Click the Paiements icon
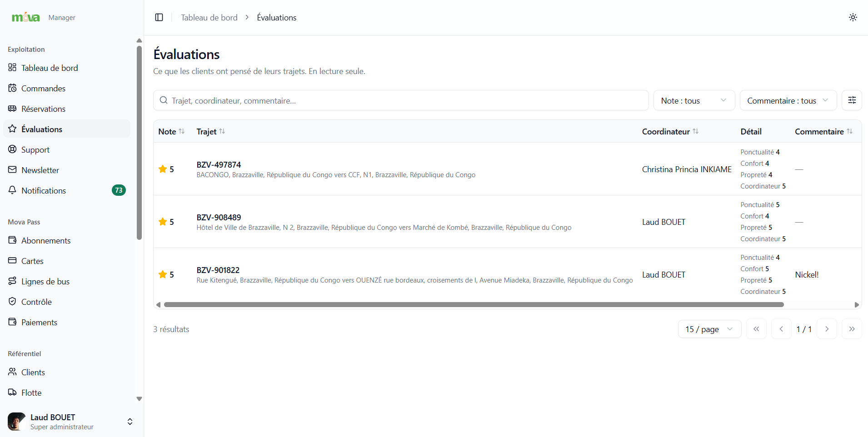Viewport: 868px width, 437px height. click(x=12, y=322)
